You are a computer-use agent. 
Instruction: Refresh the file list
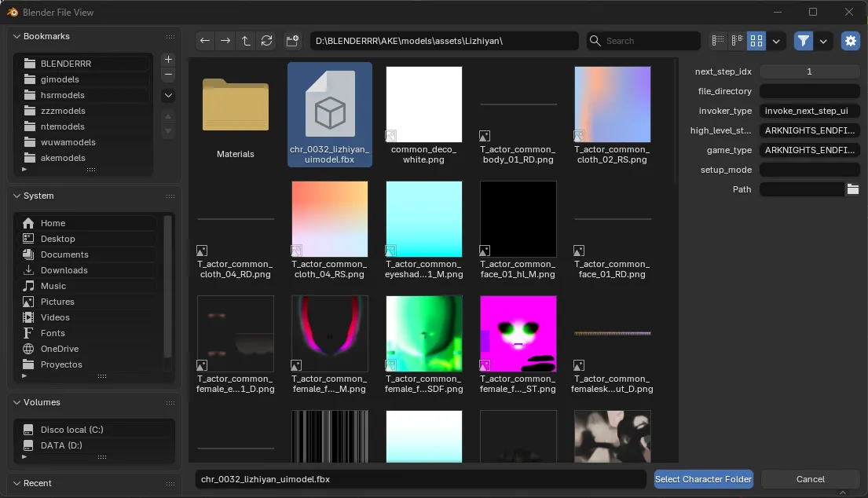[x=267, y=41]
